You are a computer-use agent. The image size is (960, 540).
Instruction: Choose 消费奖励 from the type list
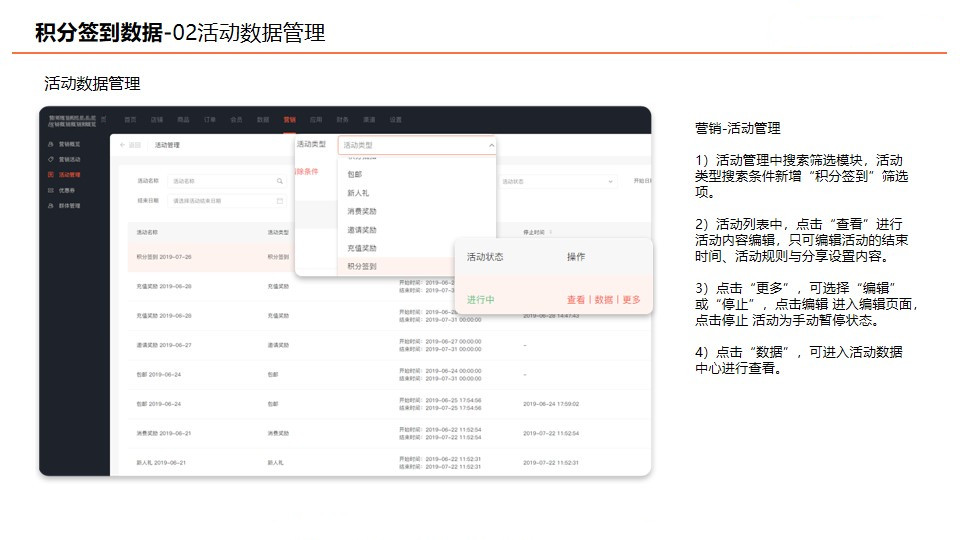(x=416, y=211)
